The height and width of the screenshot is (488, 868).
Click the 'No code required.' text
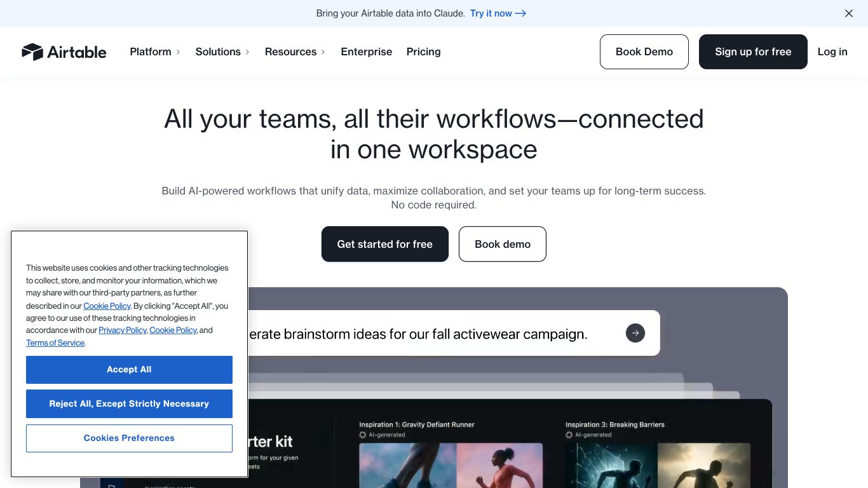point(434,205)
